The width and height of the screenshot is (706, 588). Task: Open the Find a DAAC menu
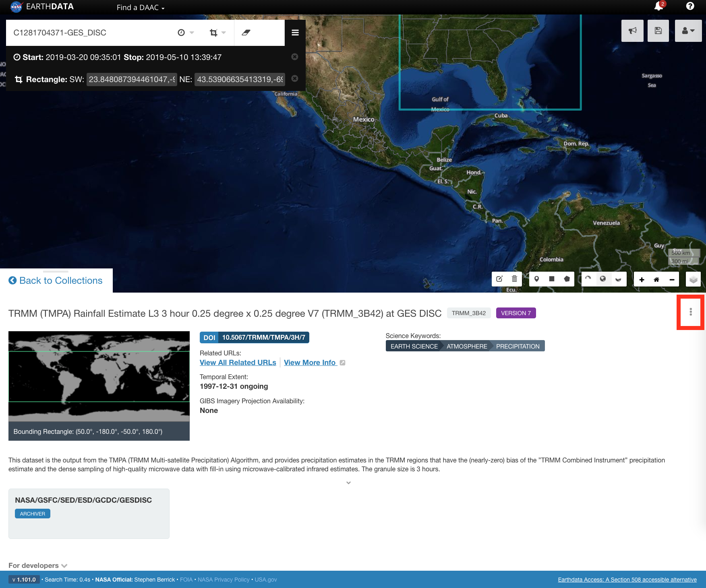[x=141, y=8]
